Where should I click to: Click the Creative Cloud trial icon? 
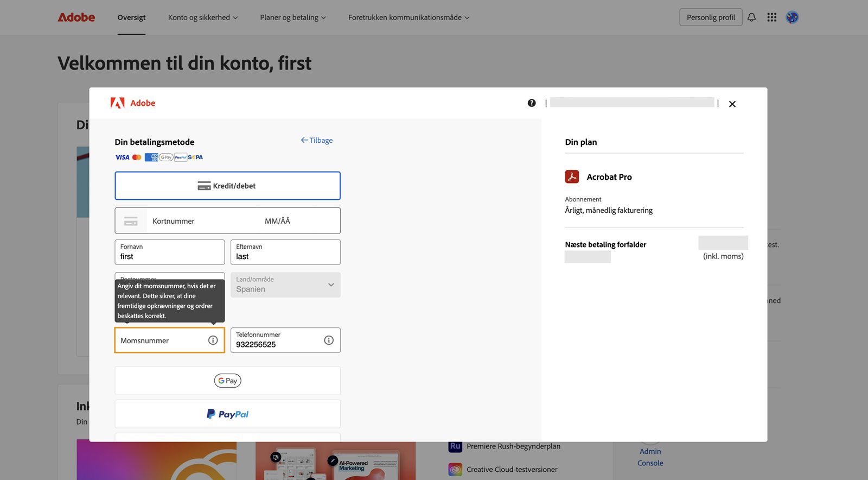(455, 469)
